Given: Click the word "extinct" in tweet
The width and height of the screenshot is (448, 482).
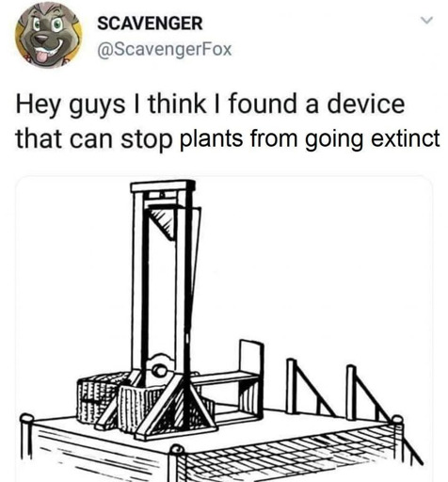Looking at the screenshot, I should pyautogui.click(x=406, y=138).
